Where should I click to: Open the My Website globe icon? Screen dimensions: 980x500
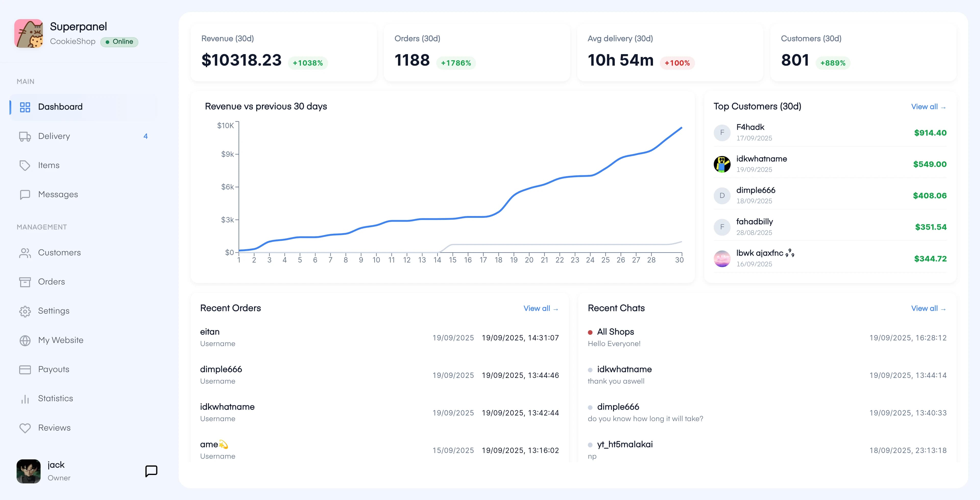25,340
